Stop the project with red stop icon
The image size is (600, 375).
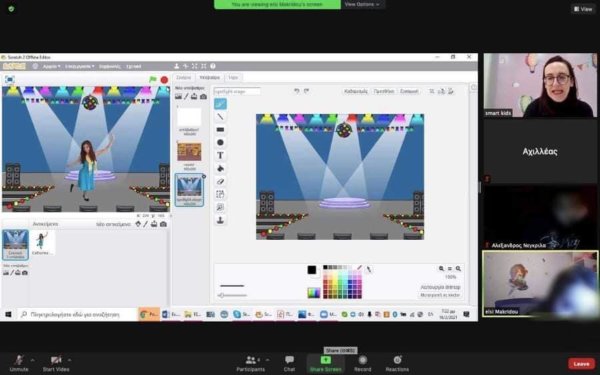165,80
